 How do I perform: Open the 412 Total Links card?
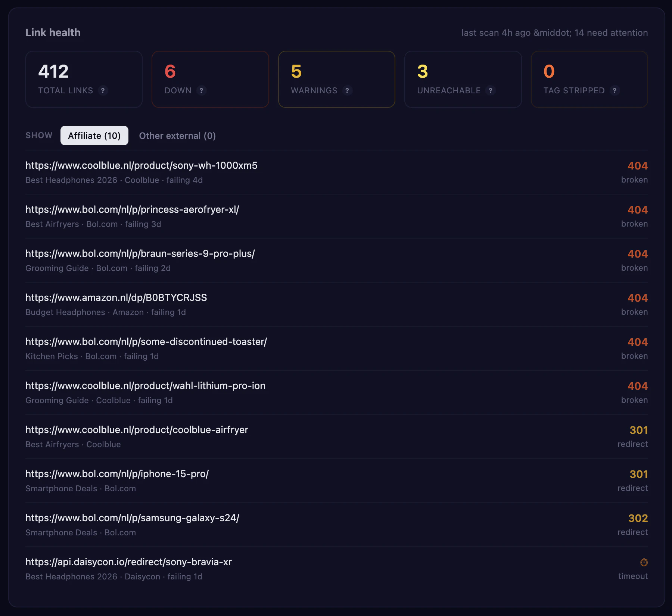[84, 79]
